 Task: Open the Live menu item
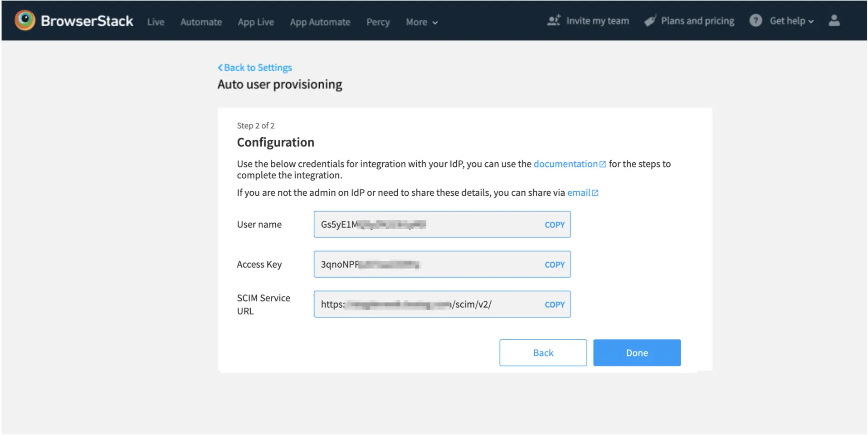[x=156, y=22]
